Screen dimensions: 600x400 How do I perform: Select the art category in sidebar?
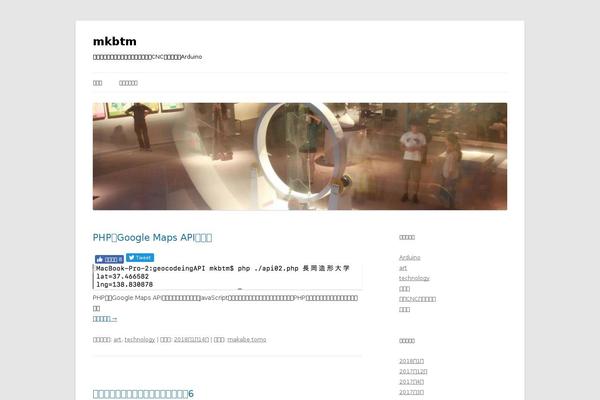pos(403,268)
